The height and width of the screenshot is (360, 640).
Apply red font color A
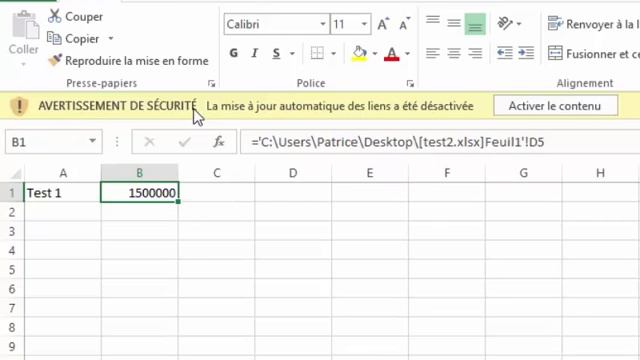391,53
